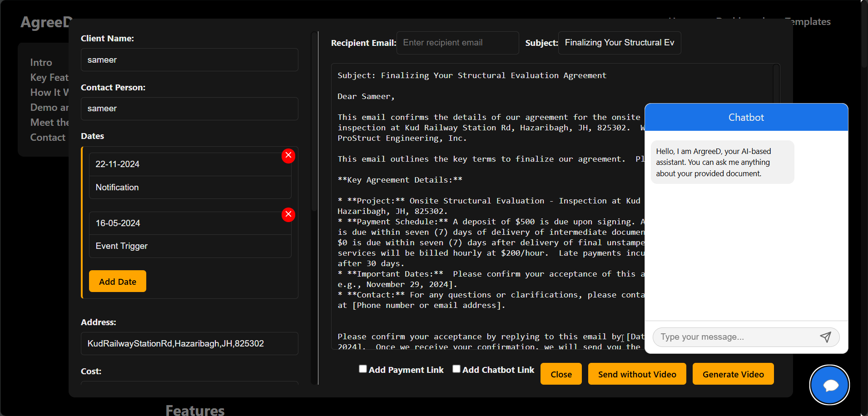Remove the 22-11-2024 date entry
The height and width of the screenshot is (416, 868).
click(x=288, y=156)
